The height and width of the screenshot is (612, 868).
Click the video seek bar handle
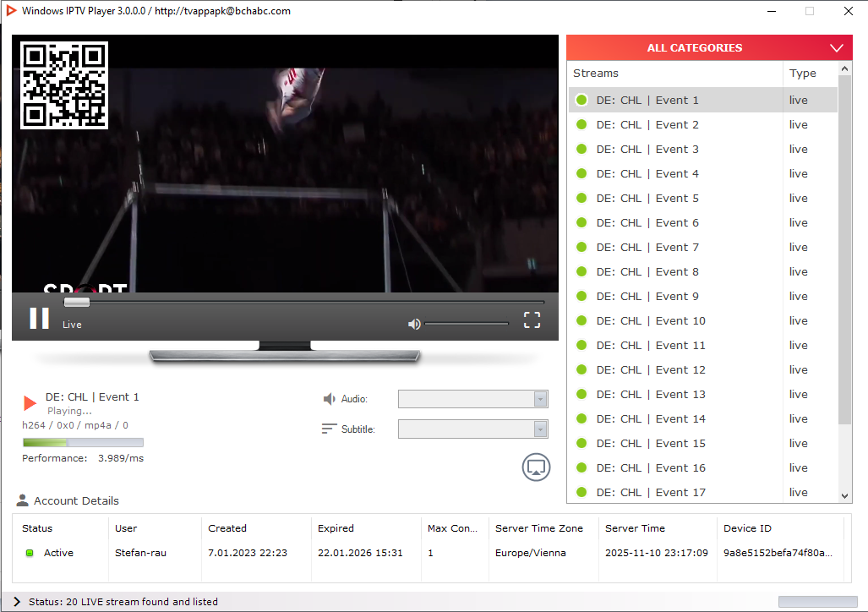(77, 302)
